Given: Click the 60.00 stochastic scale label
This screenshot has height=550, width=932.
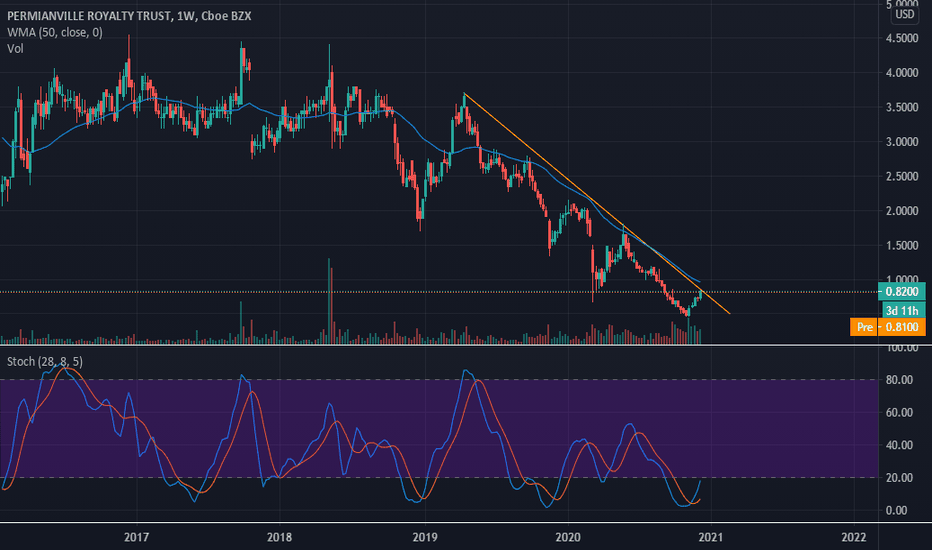Looking at the screenshot, I should tap(899, 413).
